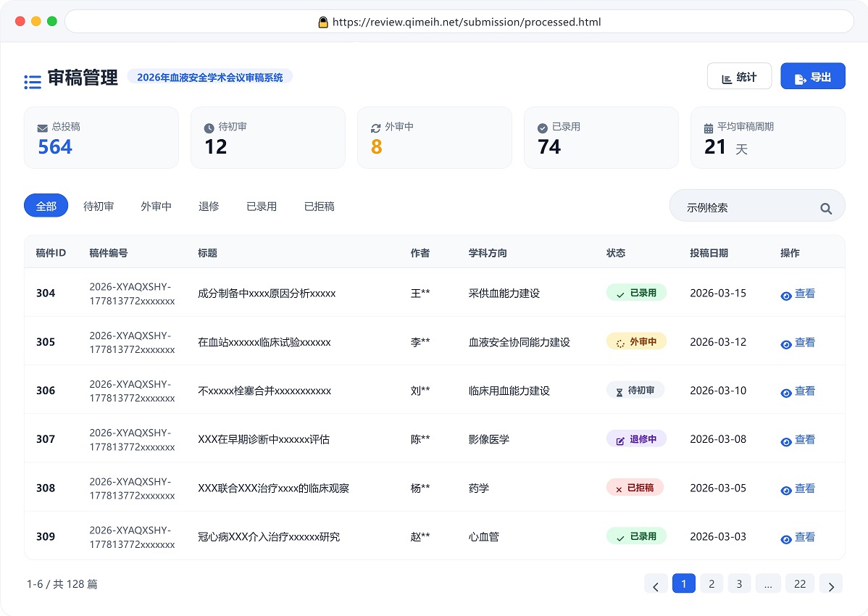Viewport: 868px width, 616px height.
Task: Open 查看 link for manuscript 305
Action: pos(805,342)
